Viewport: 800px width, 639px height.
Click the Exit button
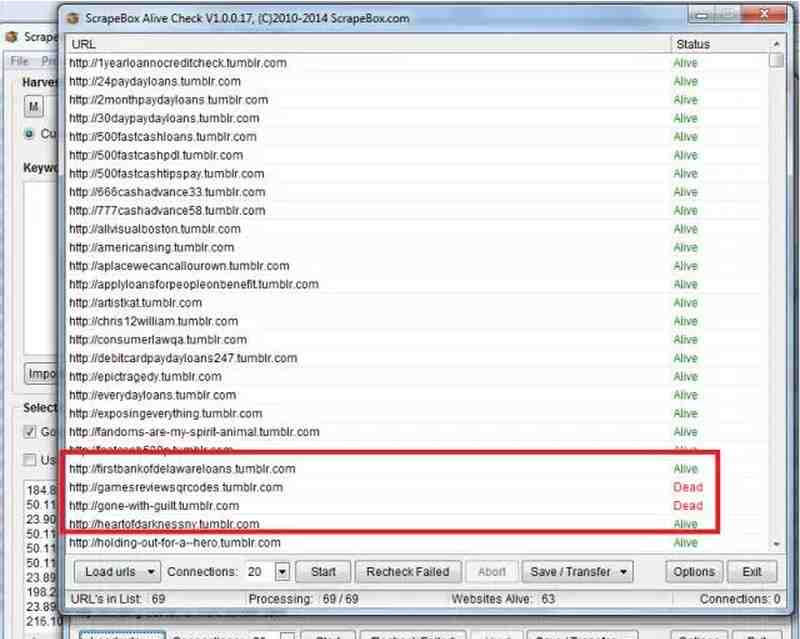[752, 572]
